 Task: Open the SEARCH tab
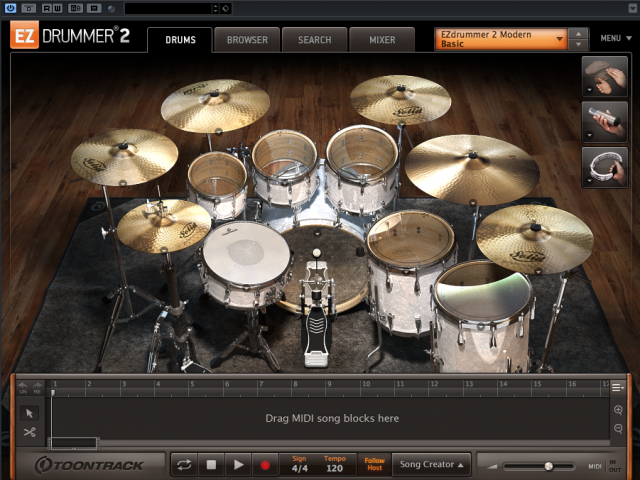point(314,40)
